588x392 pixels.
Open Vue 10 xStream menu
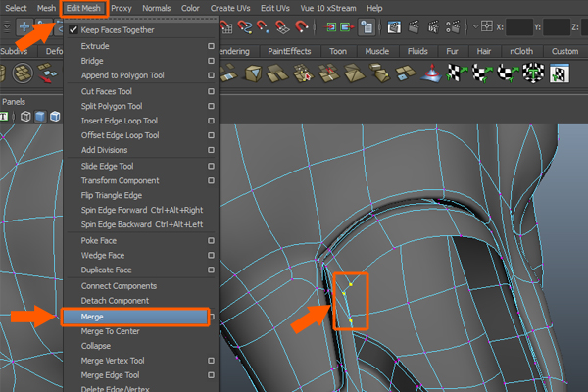tap(328, 8)
